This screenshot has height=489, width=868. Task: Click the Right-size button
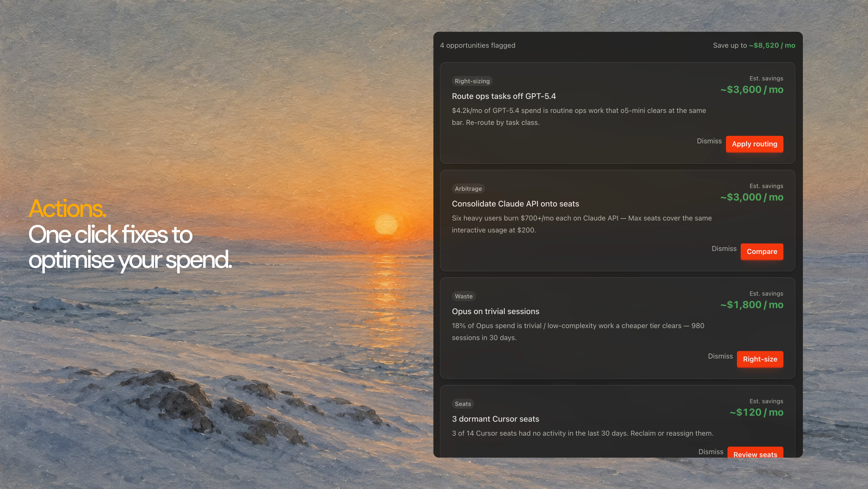coord(760,359)
